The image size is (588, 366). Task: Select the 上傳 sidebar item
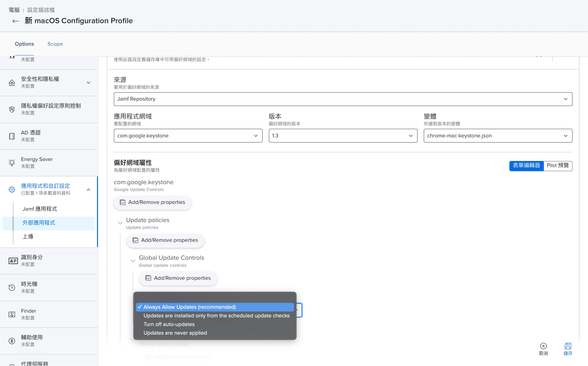pyautogui.click(x=28, y=237)
